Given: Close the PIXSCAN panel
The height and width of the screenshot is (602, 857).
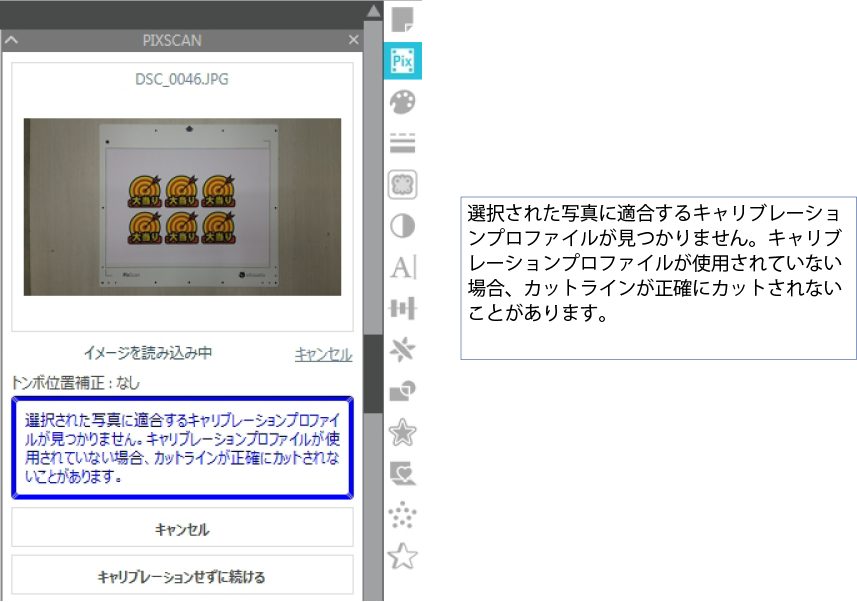Looking at the screenshot, I should click(x=354, y=39).
